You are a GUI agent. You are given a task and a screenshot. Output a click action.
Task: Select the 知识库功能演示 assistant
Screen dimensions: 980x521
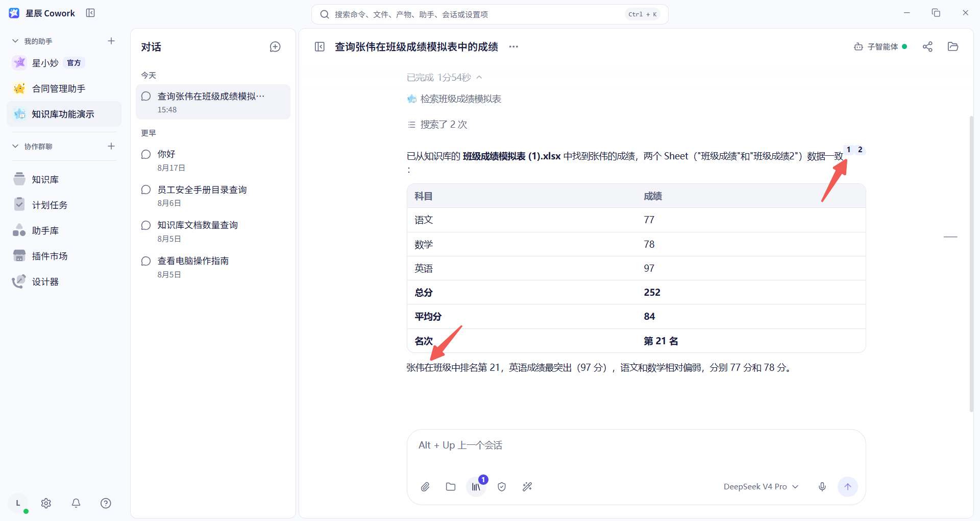(x=64, y=114)
